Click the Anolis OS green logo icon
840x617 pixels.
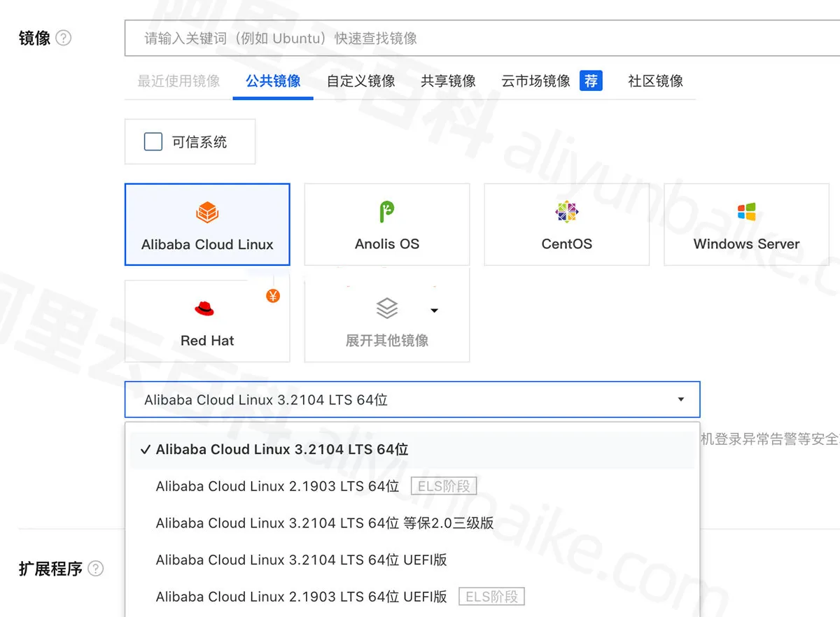(386, 211)
